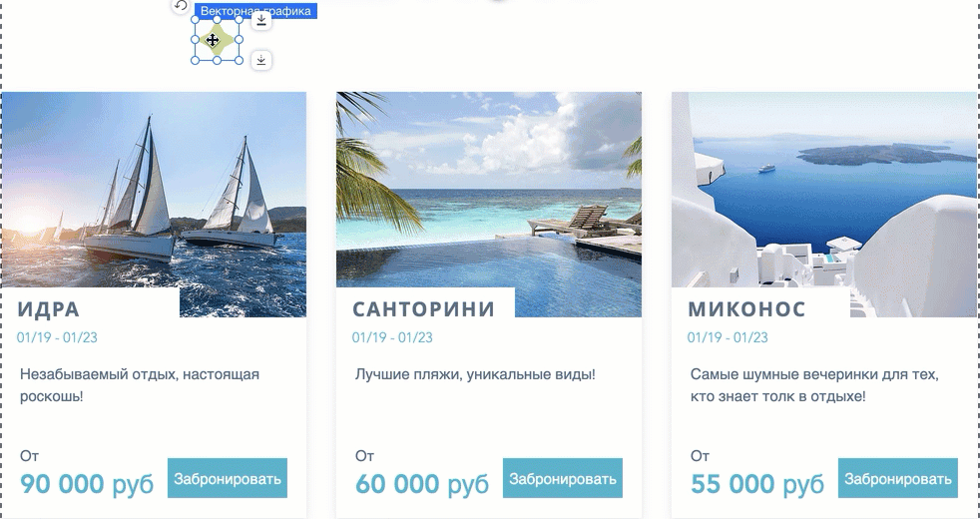Click the 'Забронировать' button for 90 000 руб
980x519 pixels.
pos(228,478)
